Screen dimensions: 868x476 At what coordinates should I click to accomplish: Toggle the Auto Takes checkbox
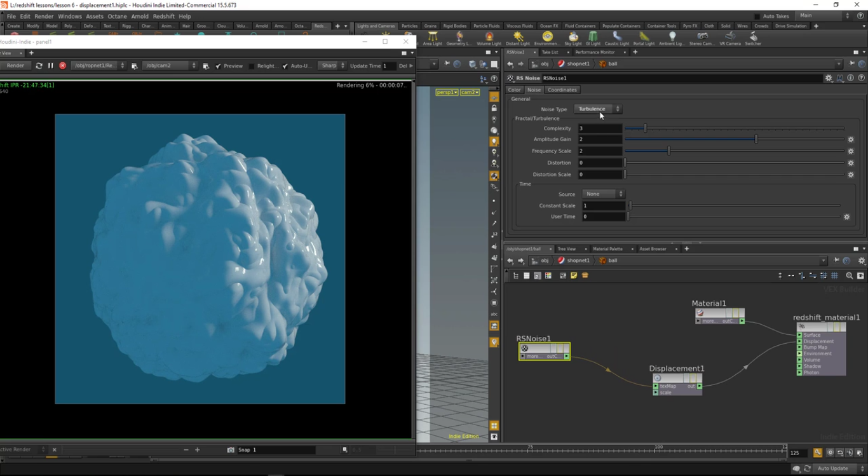coord(756,17)
